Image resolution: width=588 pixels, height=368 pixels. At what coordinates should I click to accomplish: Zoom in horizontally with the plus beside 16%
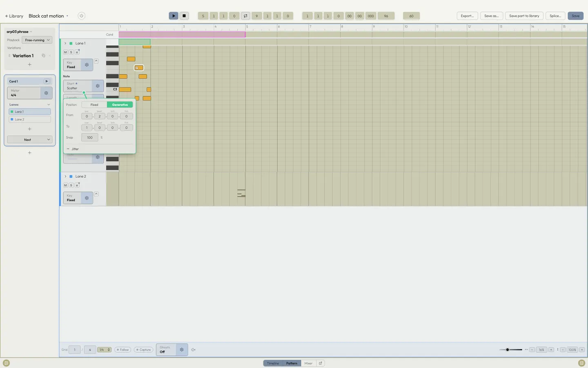[x=551, y=350]
